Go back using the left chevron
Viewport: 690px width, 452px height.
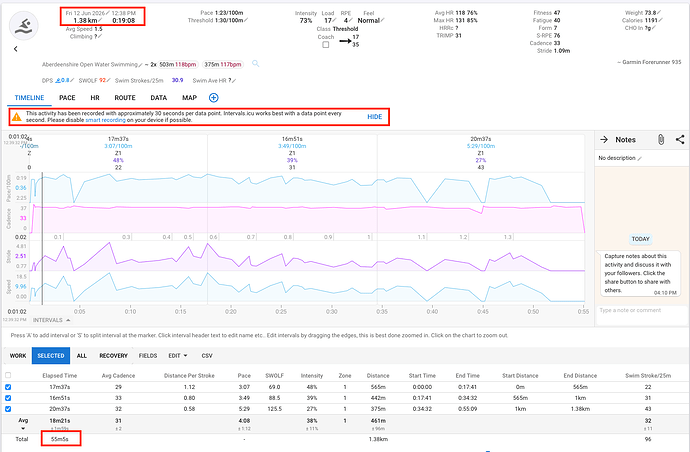[x=15, y=49]
